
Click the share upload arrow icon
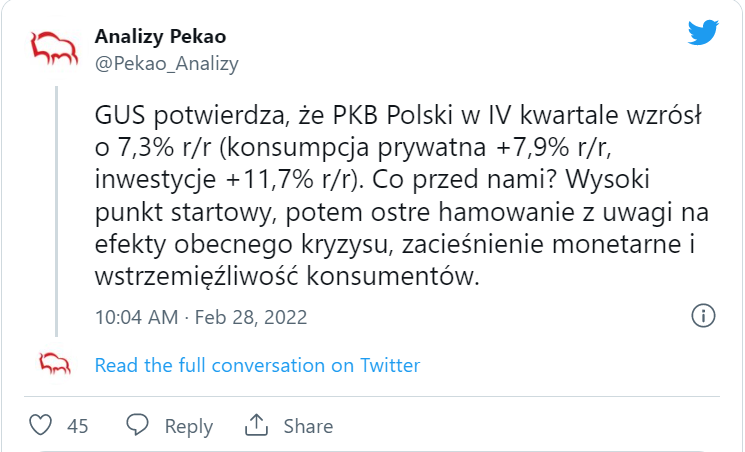pos(257,425)
